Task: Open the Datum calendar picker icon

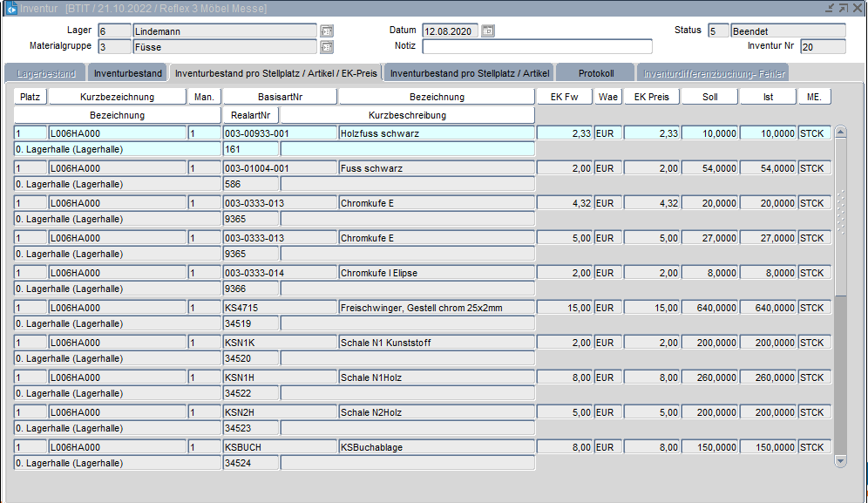Action: point(488,31)
